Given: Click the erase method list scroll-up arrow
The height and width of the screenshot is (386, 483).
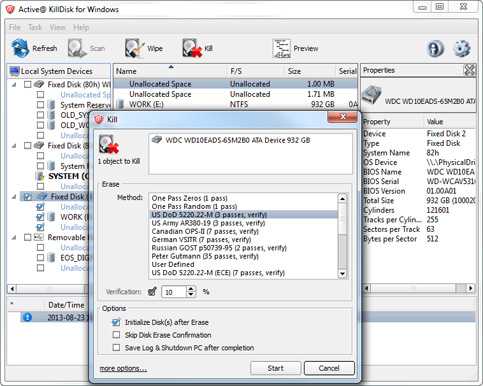Looking at the screenshot, I should [342, 199].
